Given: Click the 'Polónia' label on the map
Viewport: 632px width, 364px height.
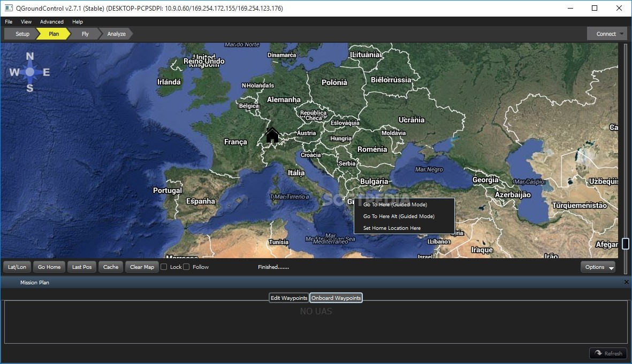Looking at the screenshot, I should (334, 82).
